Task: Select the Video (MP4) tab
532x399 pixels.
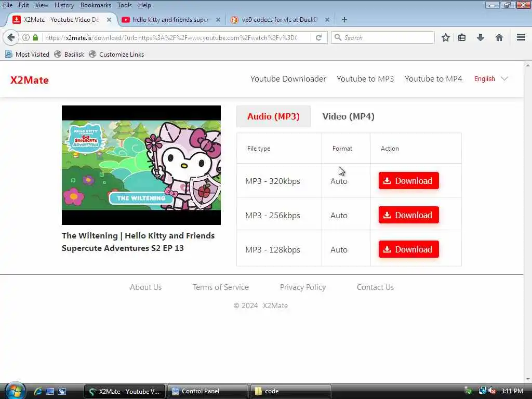Action: click(x=348, y=116)
